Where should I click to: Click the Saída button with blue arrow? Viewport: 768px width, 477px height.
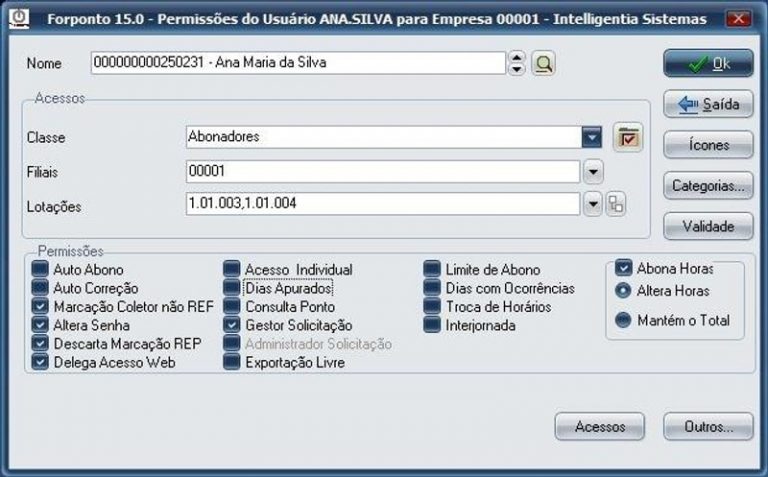[708, 104]
